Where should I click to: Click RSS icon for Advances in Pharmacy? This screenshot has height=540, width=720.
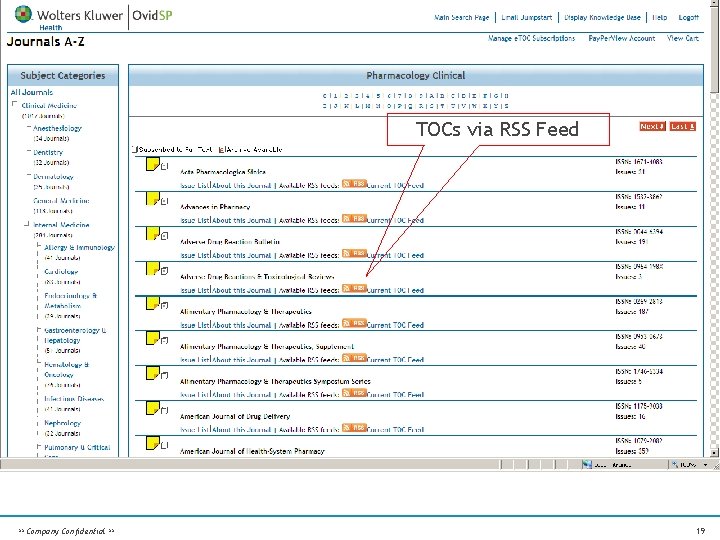coord(354,219)
